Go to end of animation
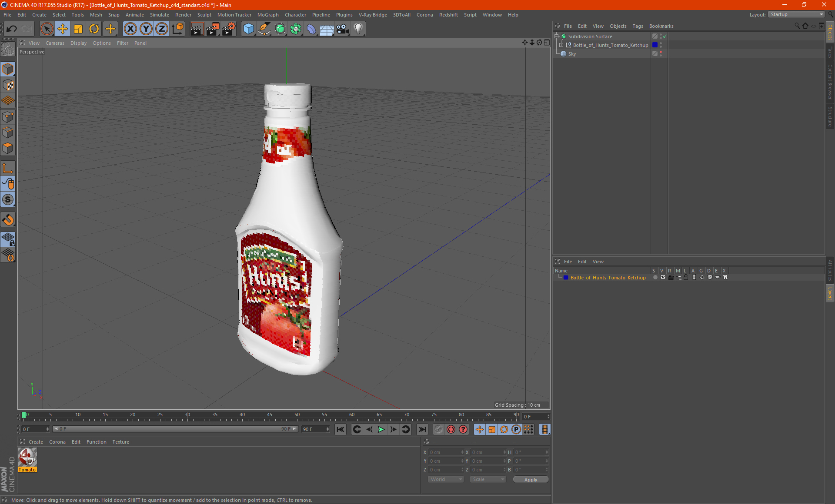Screen dimensions: 835x504 (x=422, y=430)
